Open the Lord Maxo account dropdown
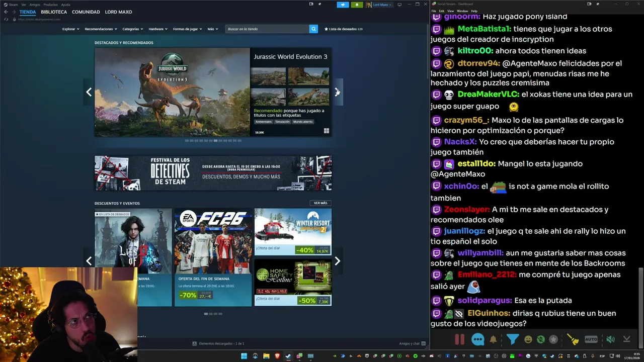Screen dimensions: 644x362 378,5
